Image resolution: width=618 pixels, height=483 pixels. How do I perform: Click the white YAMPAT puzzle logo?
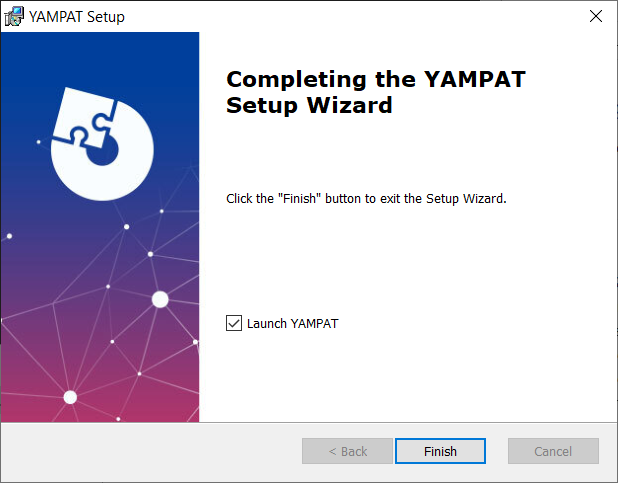pos(98,145)
